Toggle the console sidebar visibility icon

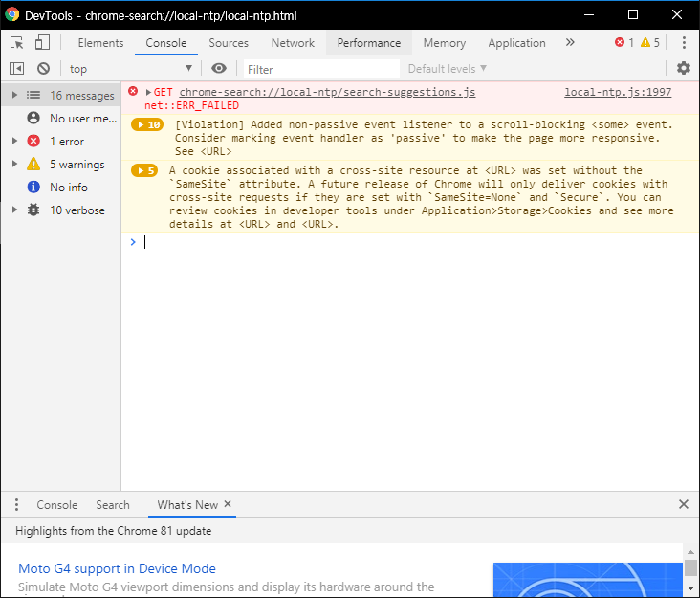click(17, 69)
